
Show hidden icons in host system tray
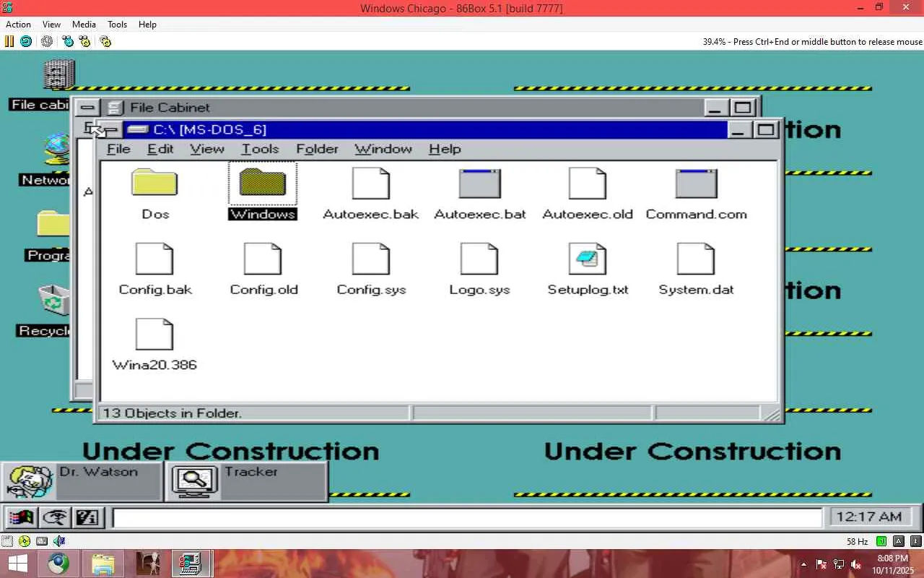[804, 564]
